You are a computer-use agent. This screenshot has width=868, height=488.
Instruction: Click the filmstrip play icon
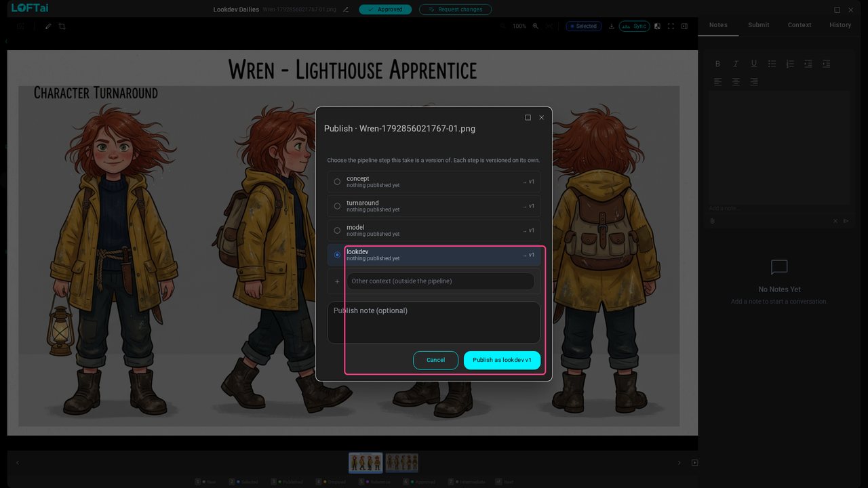(694, 463)
